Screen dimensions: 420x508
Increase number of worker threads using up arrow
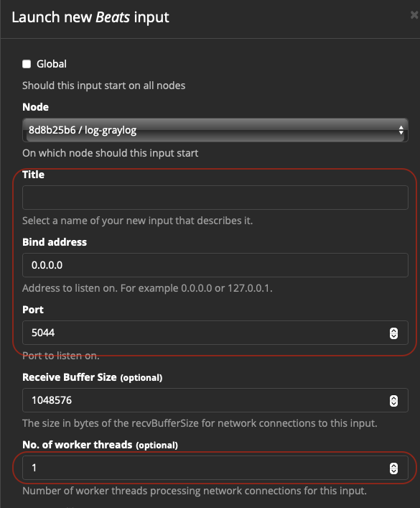pos(393,465)
